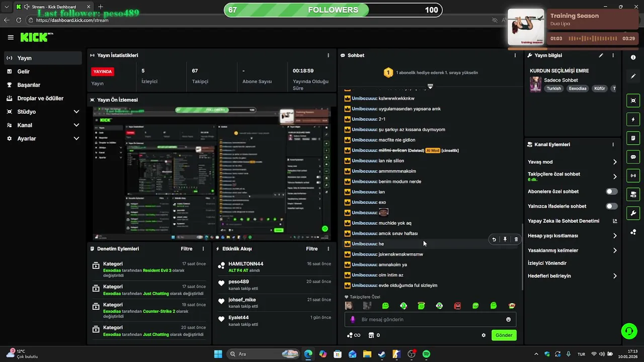
Task: Open the info icon in right sidebar
Action: 633,57
